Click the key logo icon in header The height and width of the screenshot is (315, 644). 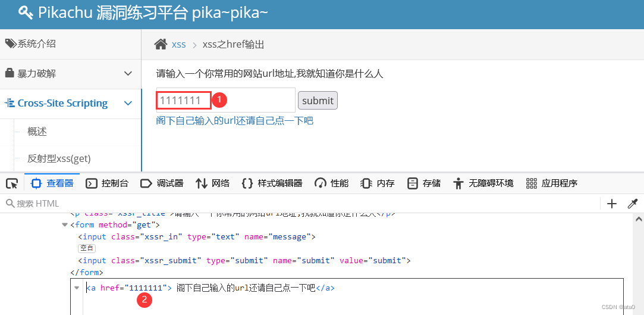[x=26, y=13]
